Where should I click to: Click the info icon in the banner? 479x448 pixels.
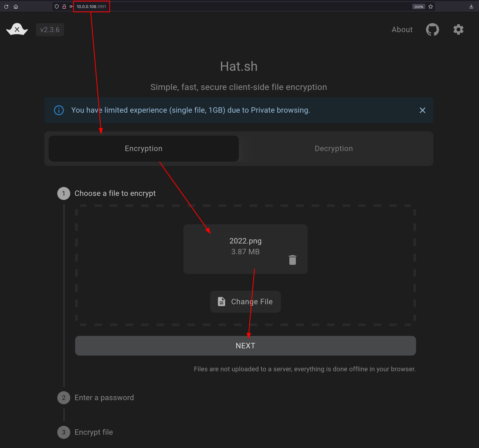(x=59, y=110)
